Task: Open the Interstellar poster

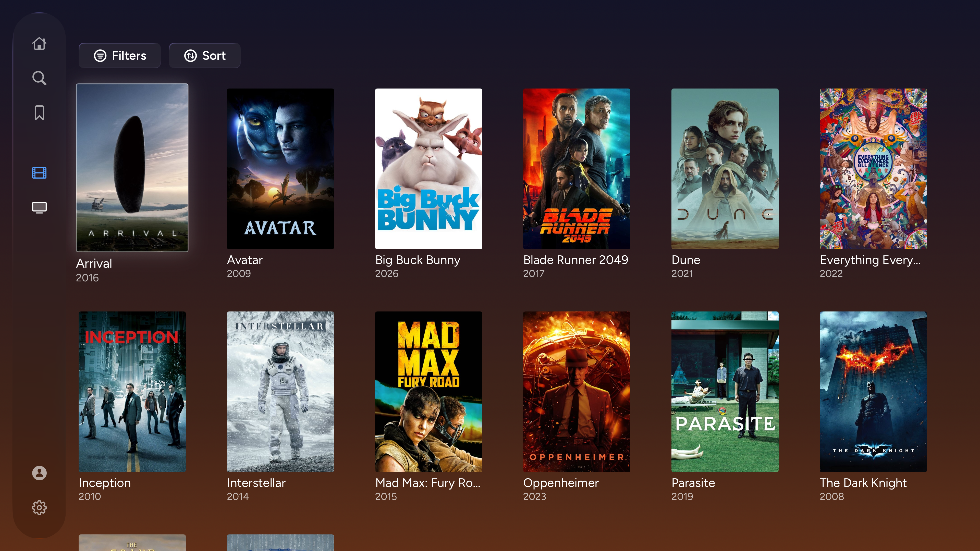Action: point(280,392)
